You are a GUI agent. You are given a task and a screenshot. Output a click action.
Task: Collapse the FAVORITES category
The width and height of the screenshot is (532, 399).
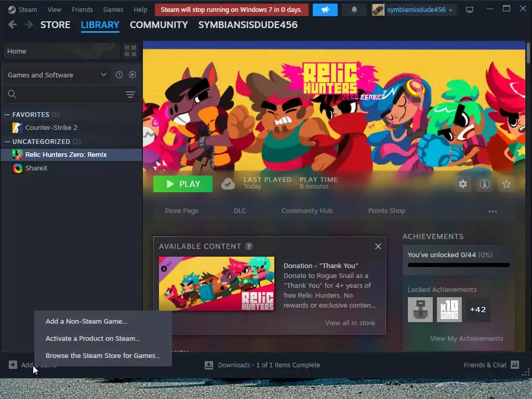point(7,115)
